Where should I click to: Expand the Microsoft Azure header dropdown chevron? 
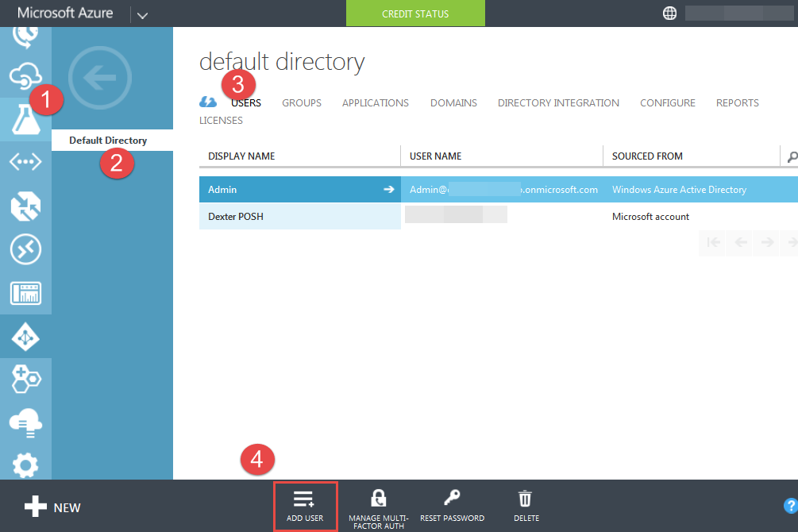point(142,15)
